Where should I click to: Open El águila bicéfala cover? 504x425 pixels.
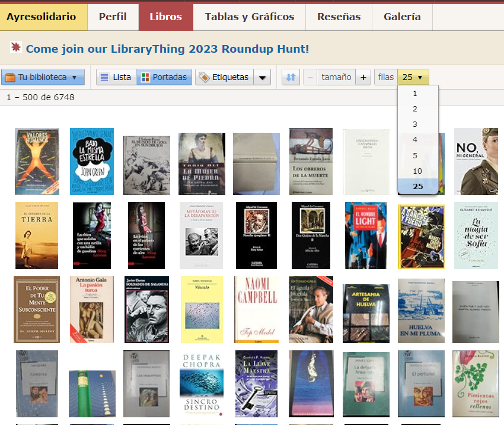(x=311, y=309)
